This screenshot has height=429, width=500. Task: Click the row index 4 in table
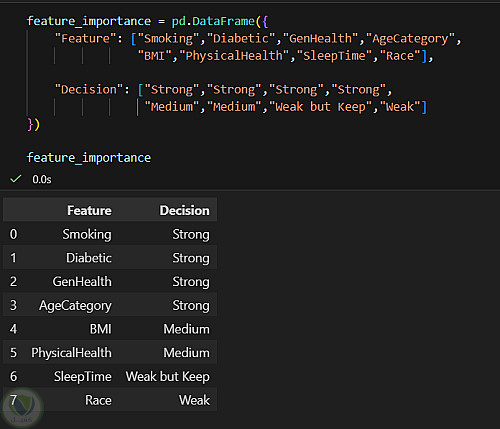(13, 329)
